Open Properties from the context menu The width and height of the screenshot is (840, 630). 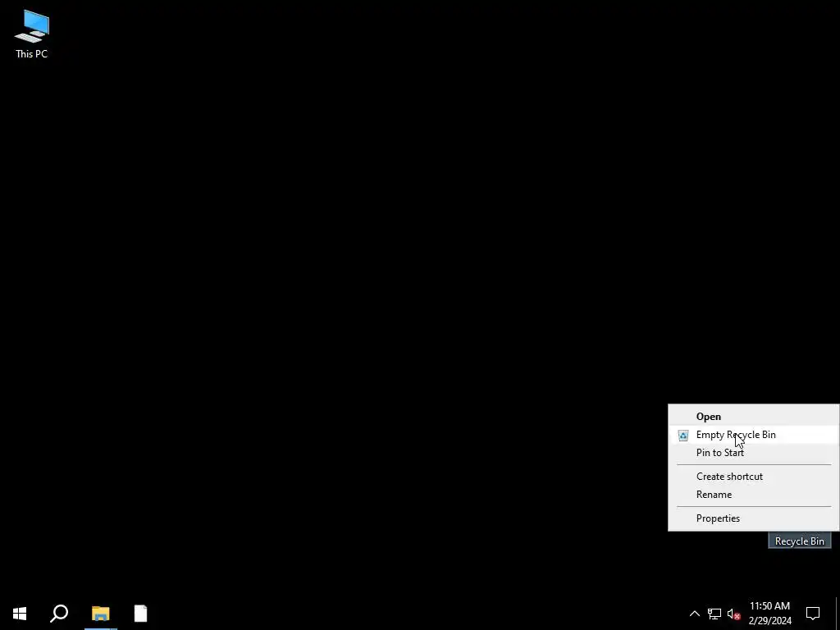click(x=753, y=518)
